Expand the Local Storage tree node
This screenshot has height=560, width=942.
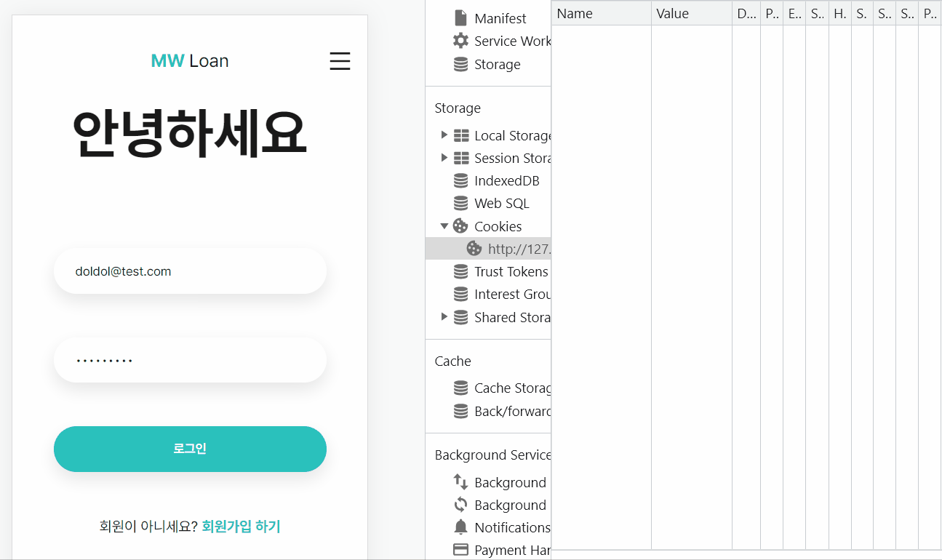pyautogui.click(x=444, y=135)
